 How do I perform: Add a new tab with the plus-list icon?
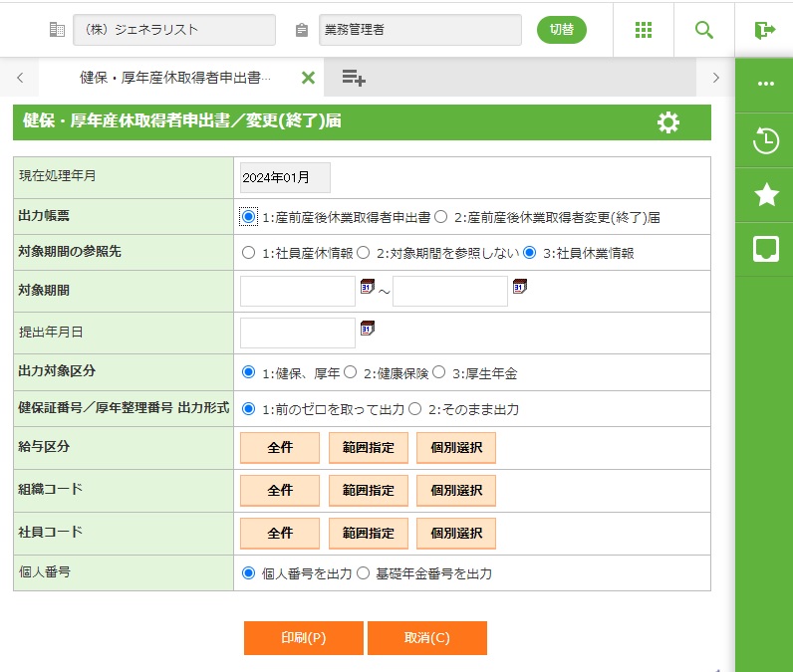click(353, 78)
